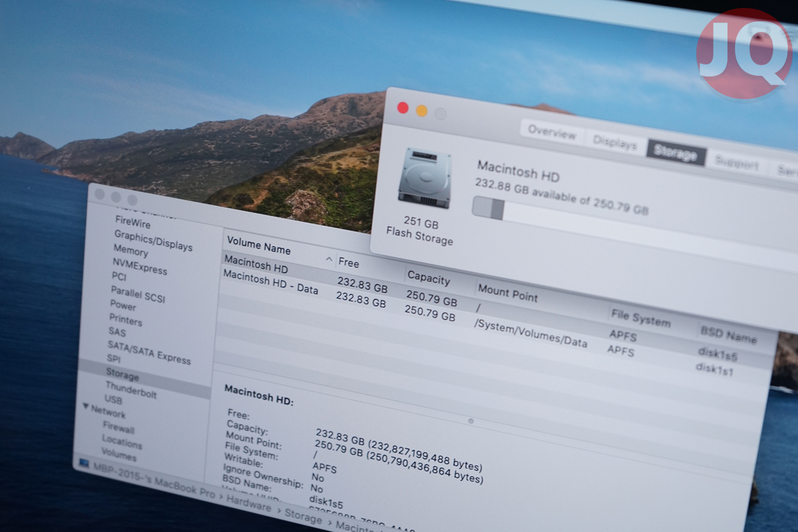
Task: Click the /System/Volumes/Data mount point cell
Action: 530,333
